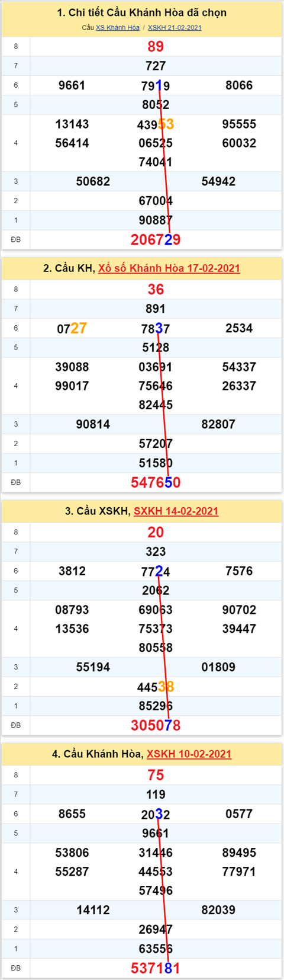Image resolution: width=284 pixels, height=980 pixels.
Task: Select eighth prize number 75
Action: point(156,776)
